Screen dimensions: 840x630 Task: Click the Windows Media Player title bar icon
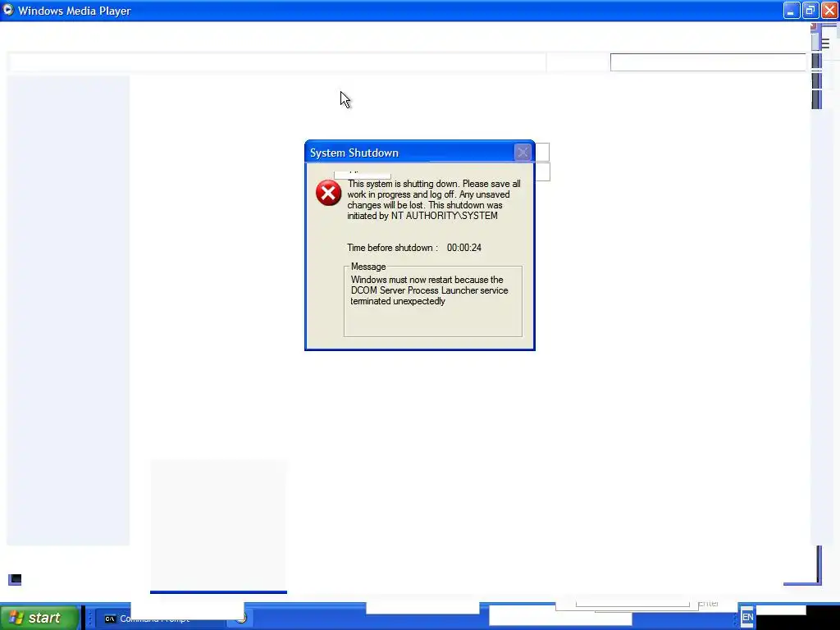pos(8,10)
